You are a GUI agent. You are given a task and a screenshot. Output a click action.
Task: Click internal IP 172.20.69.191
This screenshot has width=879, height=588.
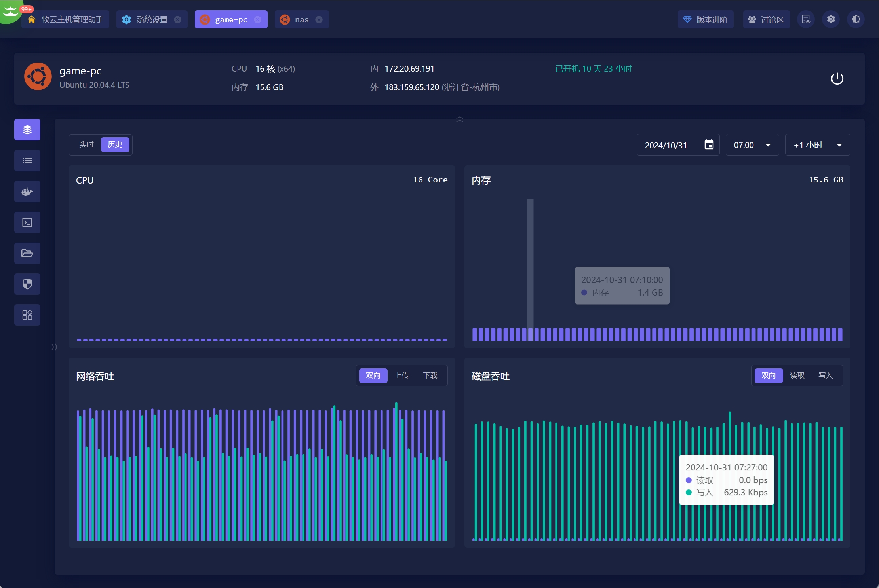coord(409,69)
